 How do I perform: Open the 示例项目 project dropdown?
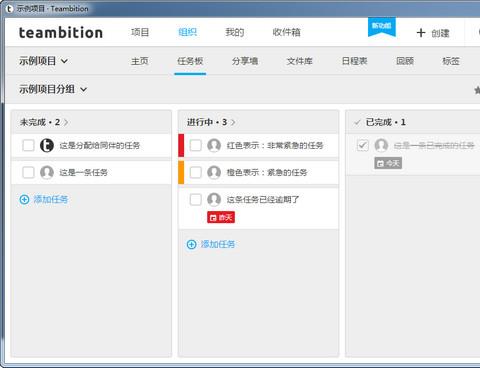point(43,61)
